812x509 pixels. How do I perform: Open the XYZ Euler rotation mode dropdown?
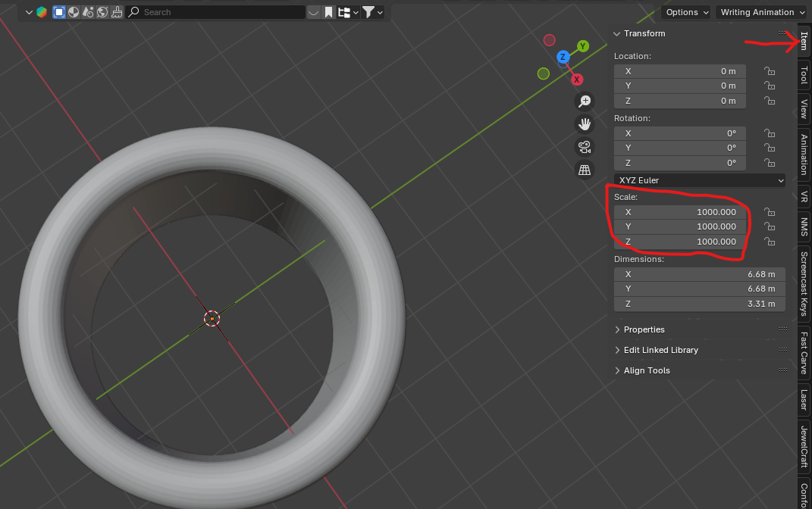(699, 180)
